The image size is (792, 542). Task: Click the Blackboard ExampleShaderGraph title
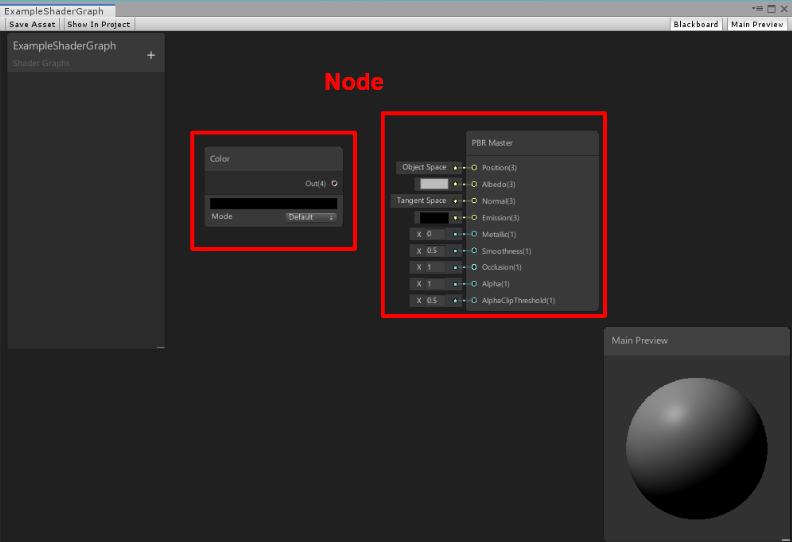coord(64,45)
